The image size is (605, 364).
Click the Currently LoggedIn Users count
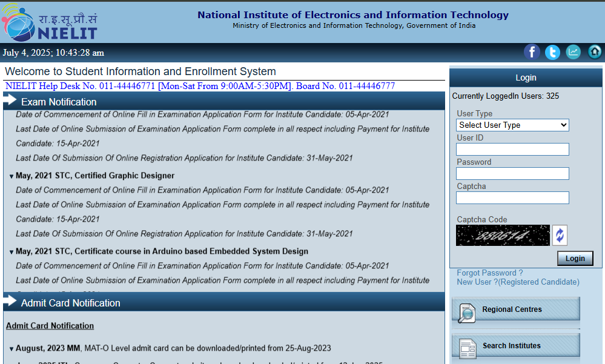[506, 96]
